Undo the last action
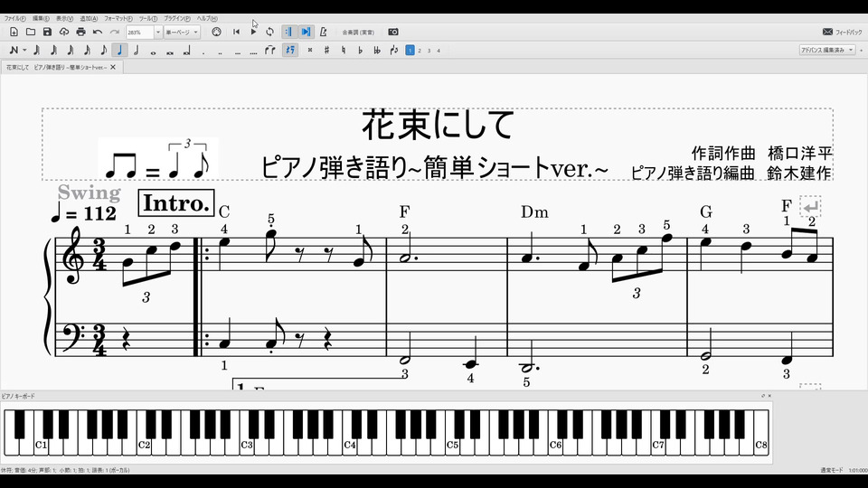Image resolution: width=868 pixels, height=488 pixels. coord(98,33)
